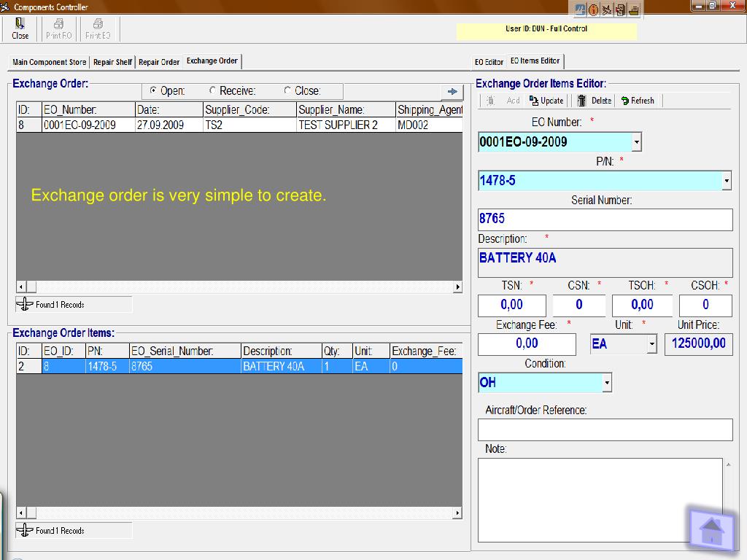This screenshot has width=747, height=560.
Task: Click the crossed airplane icon in title bar
Action: tap(607, 9)
